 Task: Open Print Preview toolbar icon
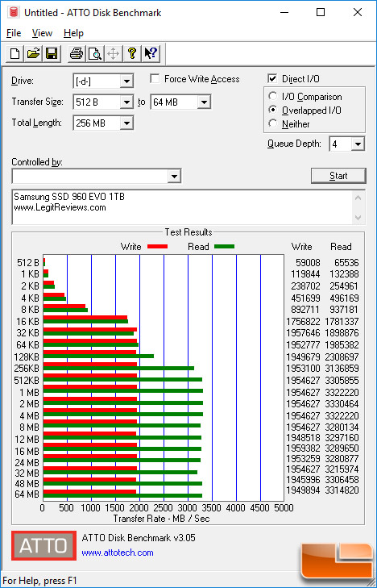[95, 53]
